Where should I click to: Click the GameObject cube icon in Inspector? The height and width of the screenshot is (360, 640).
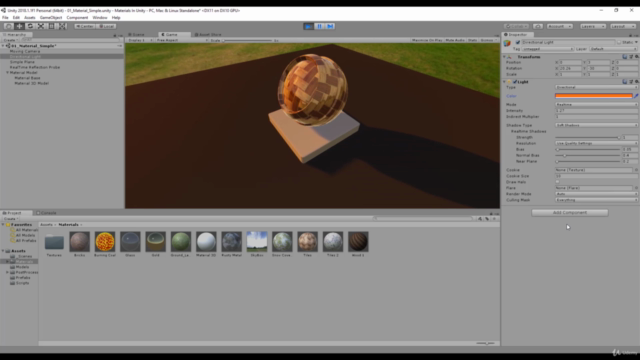[x=507, y=43]
